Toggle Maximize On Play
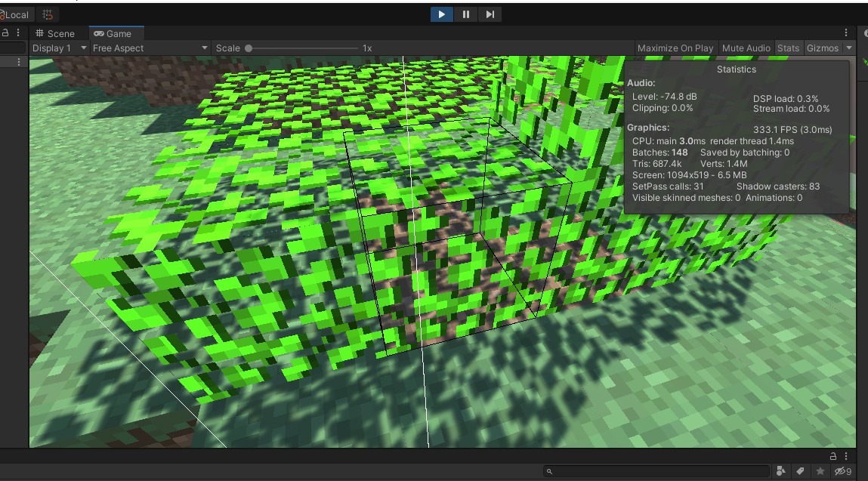 point(675,48)
